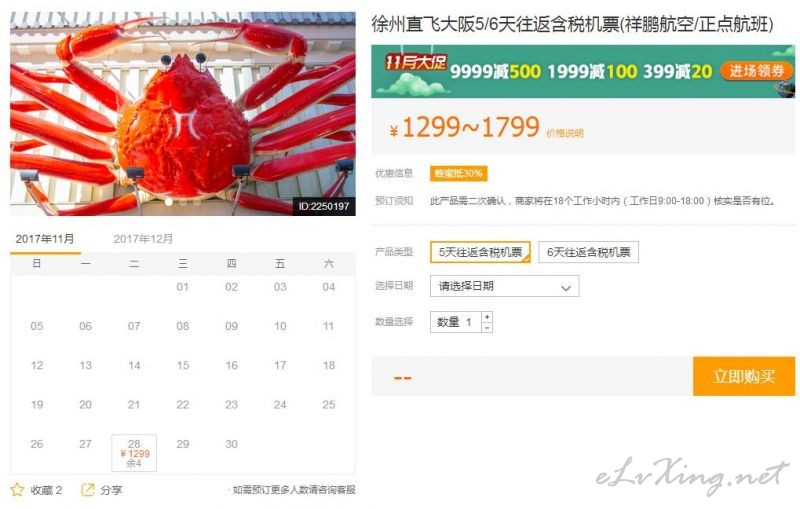Click the image carousel dot indicator
Image resolution: width=800 pixels, height=509 pixels.
click(168, 202)
